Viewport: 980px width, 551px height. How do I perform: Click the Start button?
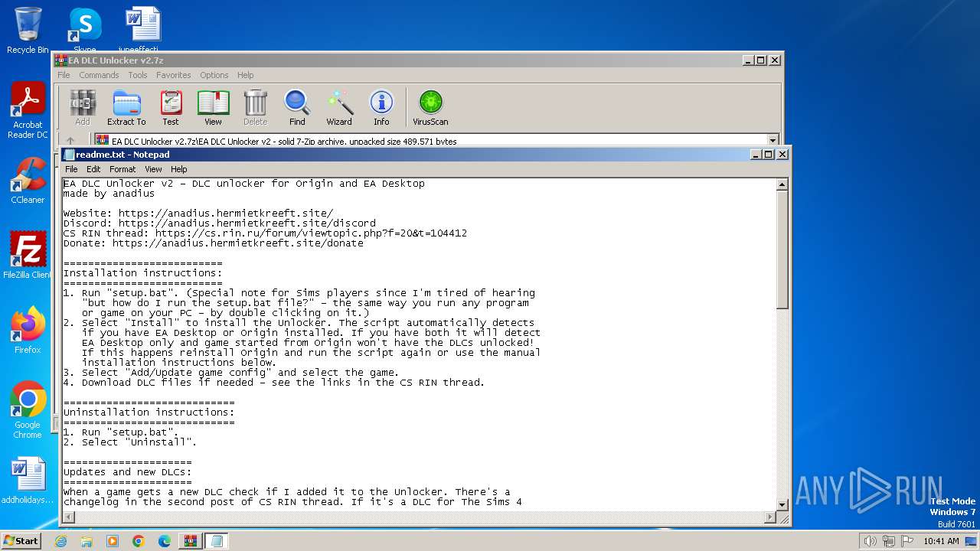[21, 540]
